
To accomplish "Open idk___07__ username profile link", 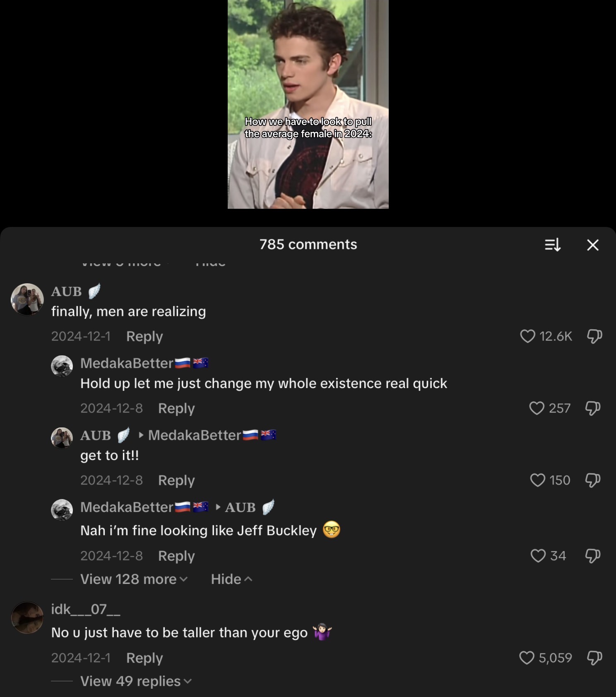I will 86,609.
